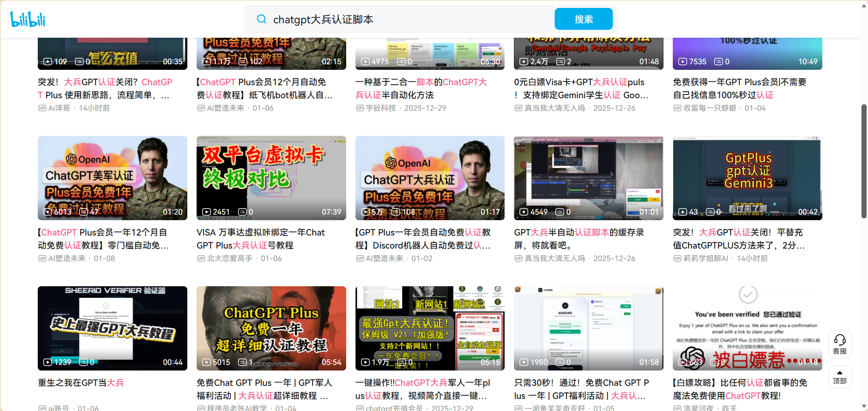
Task: Open the ChatGPT Plus 免费一年 thumbnail
Action: [x=271, y=328]
